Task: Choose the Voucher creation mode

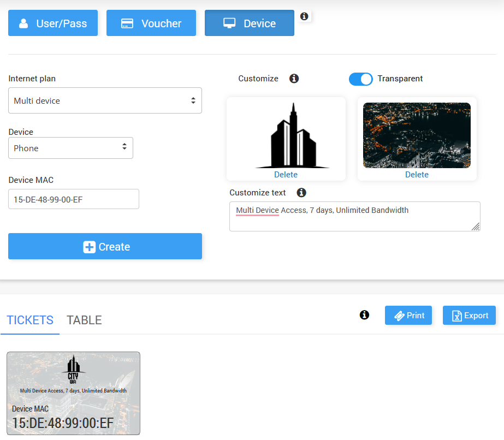Action: click(x=151, y=23)
